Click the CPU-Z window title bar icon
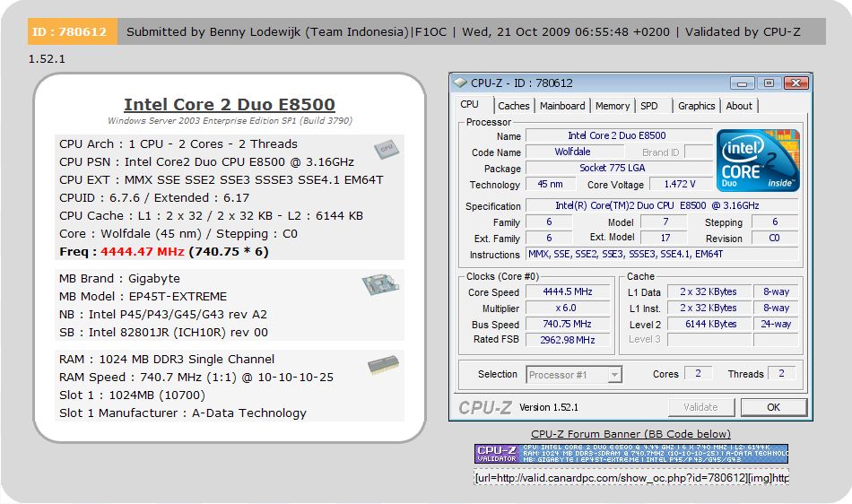This screenshot has height=504, width=852. [460, 83]
